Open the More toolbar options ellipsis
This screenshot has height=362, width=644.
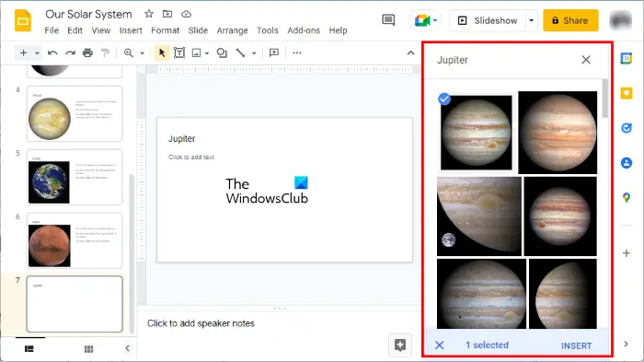click(297, 53)
